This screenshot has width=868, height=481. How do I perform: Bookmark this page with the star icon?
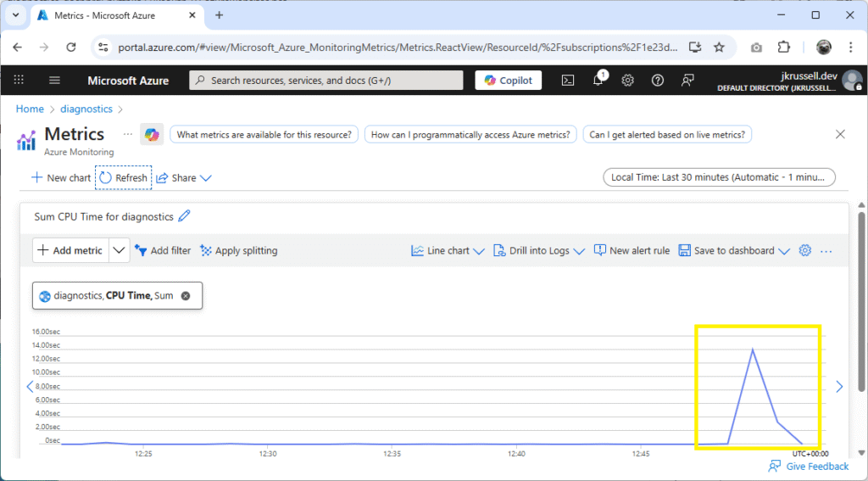click(x=719, y=48)
